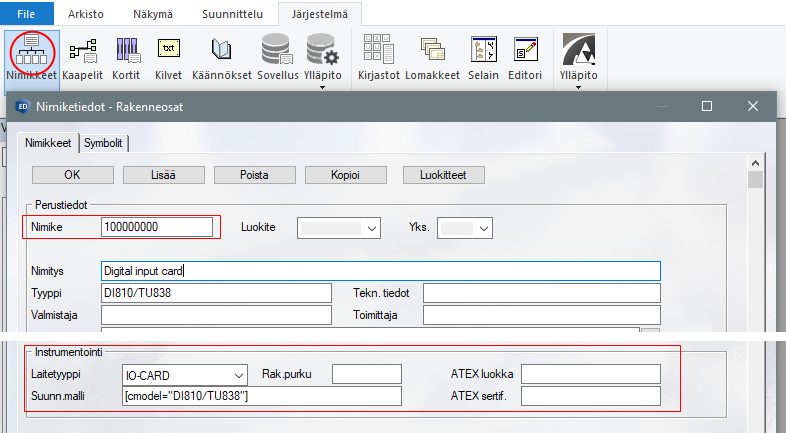Image resolution: width=786 pixels, height=433 pixels.
Task: Click the Lisää button
Action: click(x=164, y=175)
